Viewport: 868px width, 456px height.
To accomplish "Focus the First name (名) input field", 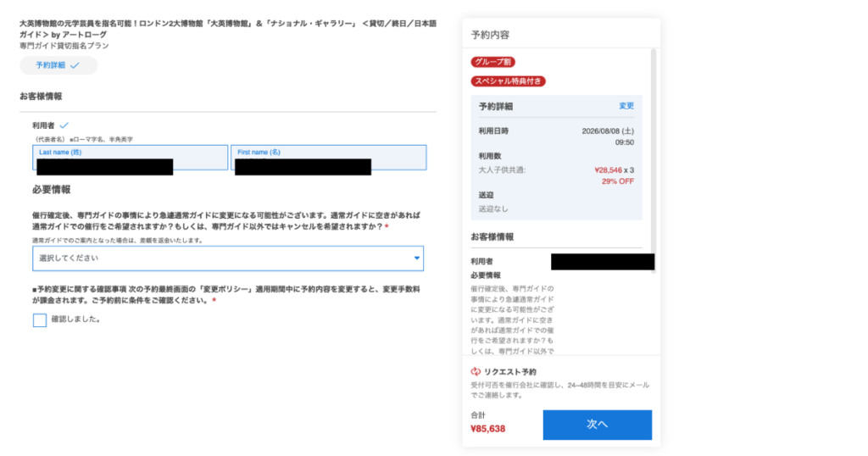I will point(329,158).
